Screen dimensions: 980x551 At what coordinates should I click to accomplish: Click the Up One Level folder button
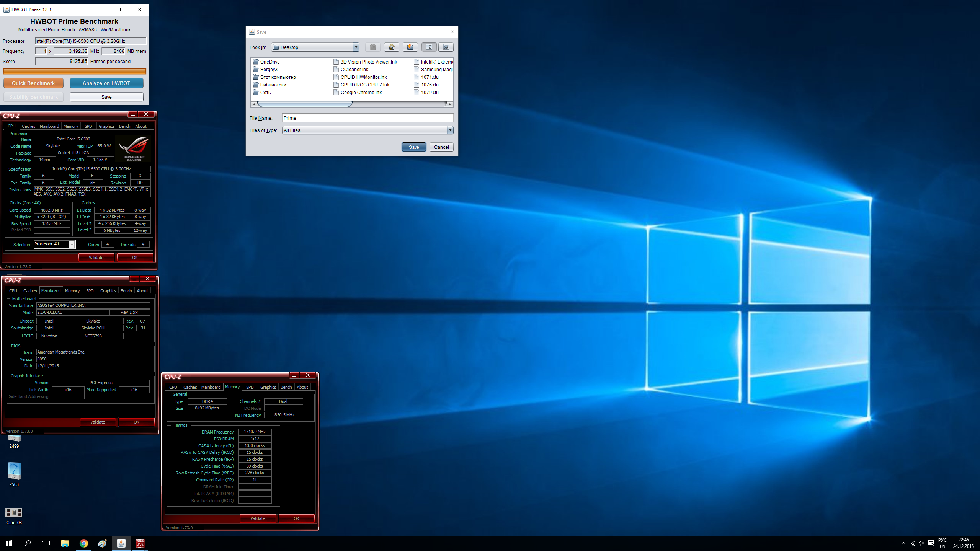pos(372,47)
